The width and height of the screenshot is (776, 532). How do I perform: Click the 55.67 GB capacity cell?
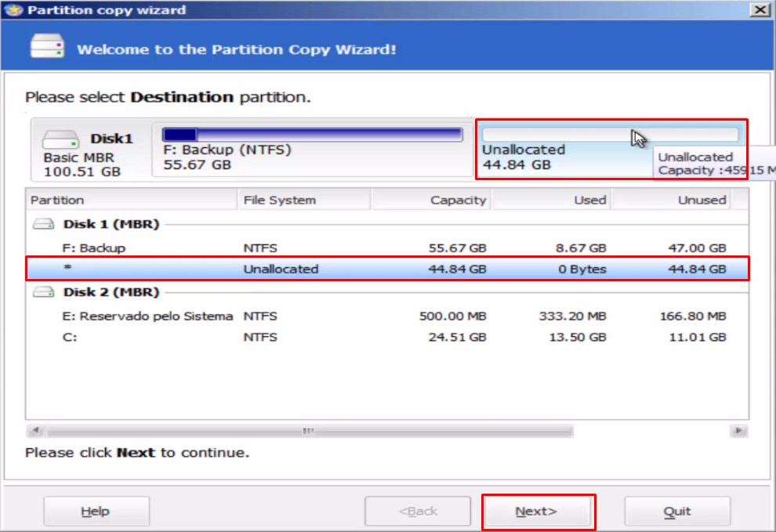tap(457, 248)
